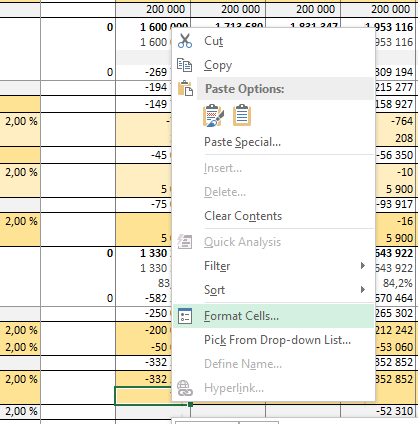This screenshot has width=418, height=424.
Task: Choose Match Destination Formatting paste icon
Action: 242,115
